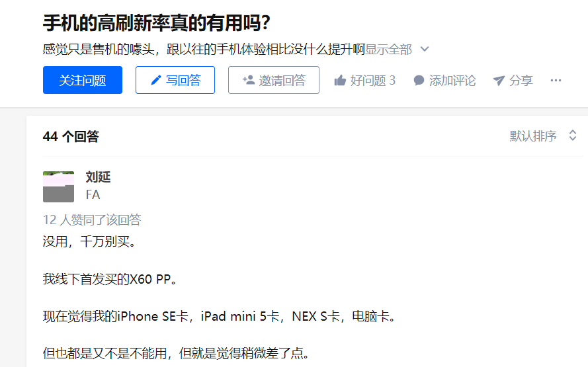Click the speech bubble comment icon
Viewport: 588px width, 367px height.
click(x=419, y=80)
